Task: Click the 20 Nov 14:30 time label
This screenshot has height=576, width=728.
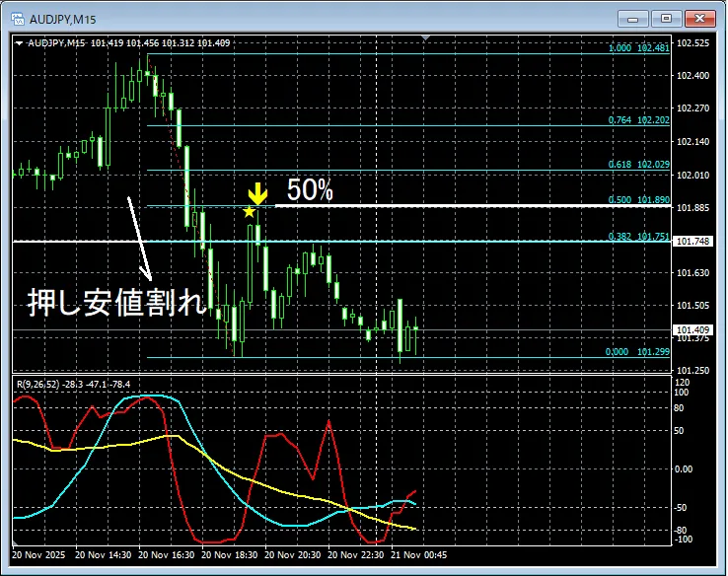Action: [x=103, y=555]
